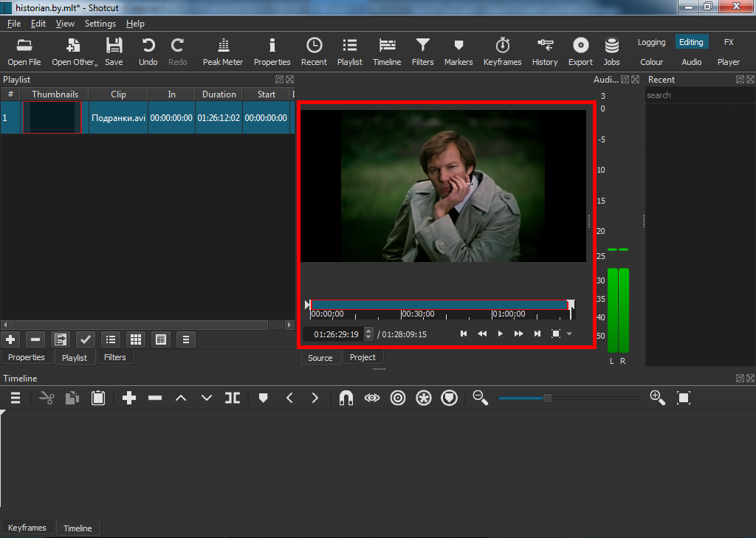The height and width of the screenshot is (538, 756).
Task: Open the Settings menu
Action: pos(100,24)
